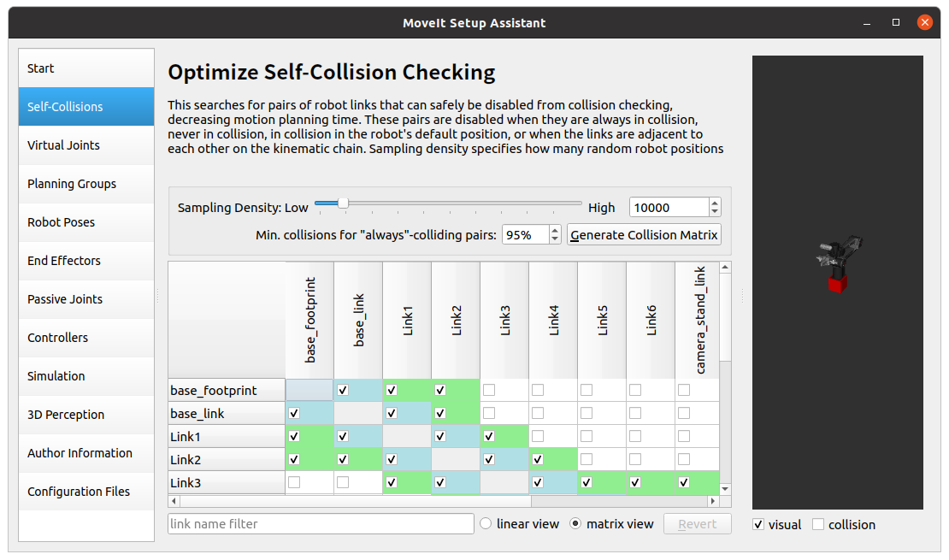Open Passive Joints page
Viewport: 949px width, 560px height.
point(86,299)
